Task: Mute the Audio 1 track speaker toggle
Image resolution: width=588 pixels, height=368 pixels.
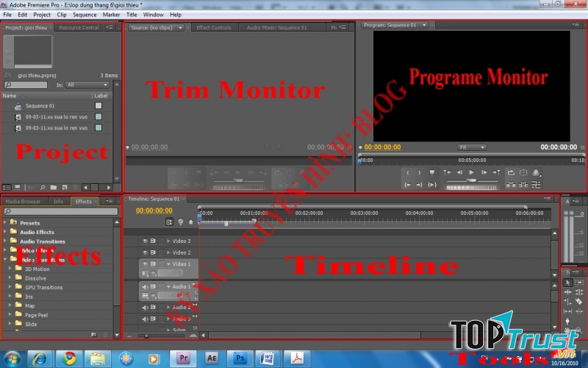Action: pos(145,286)
